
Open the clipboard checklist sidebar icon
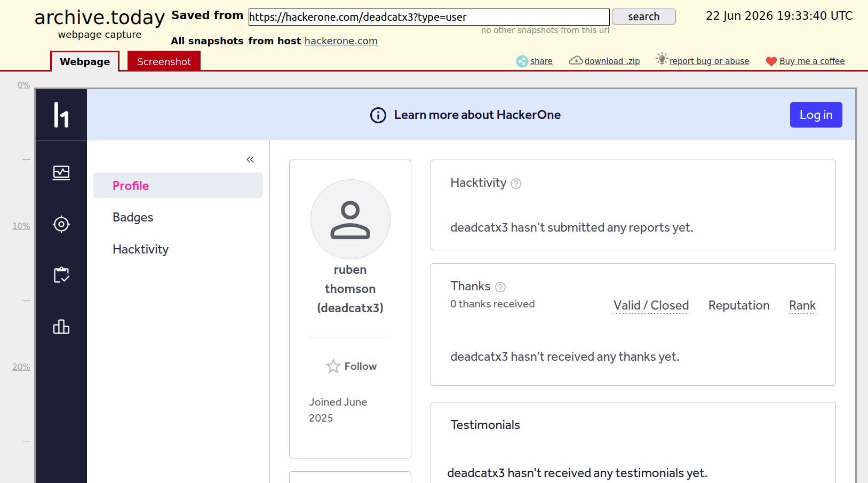(x=61, y=275)
